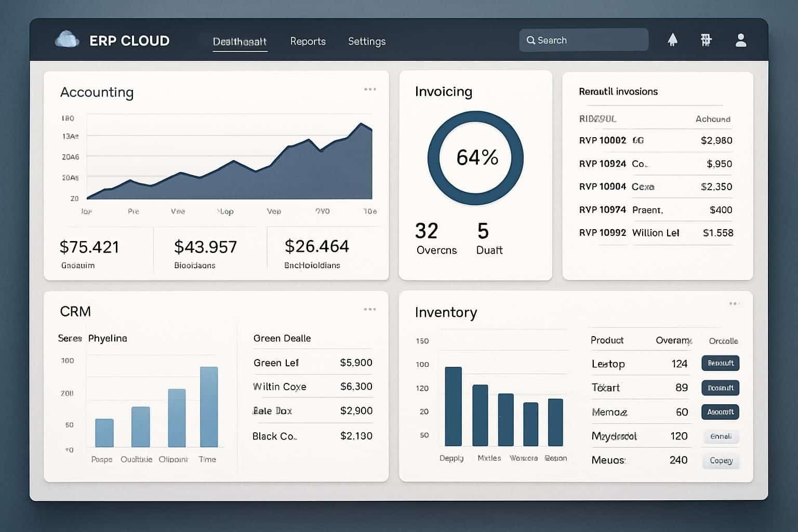Open the apps grid icon in header
This screenshot has width=798, height=532.
(706, 40)
